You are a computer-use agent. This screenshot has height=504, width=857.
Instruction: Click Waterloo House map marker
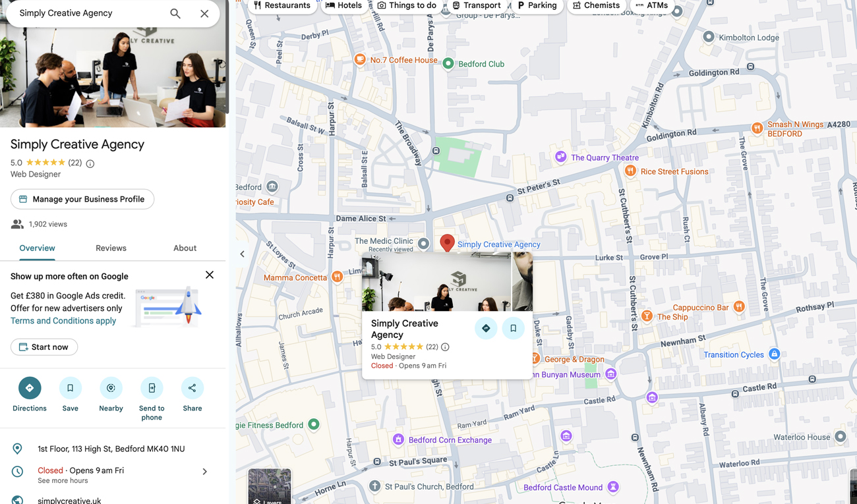click(840, 436)
